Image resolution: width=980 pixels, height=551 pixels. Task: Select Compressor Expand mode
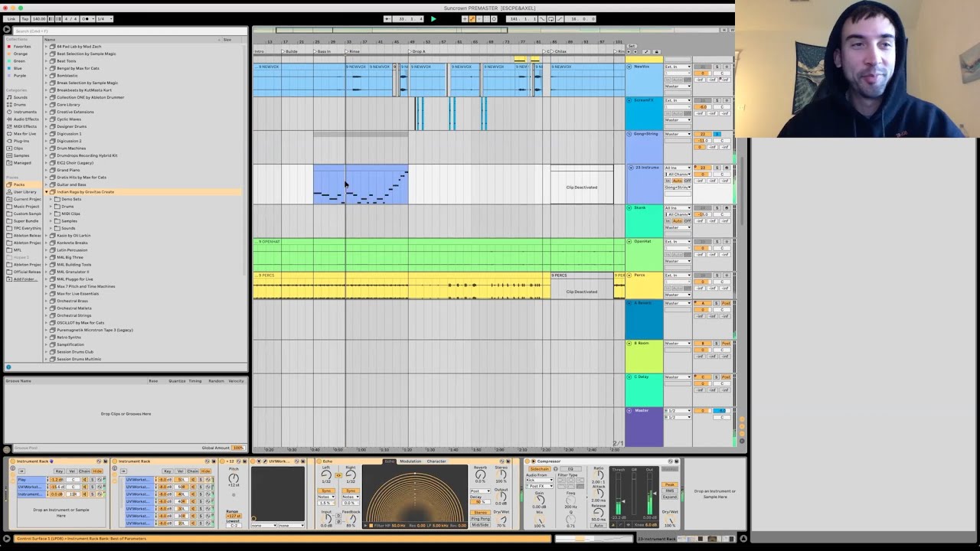(670, 497)
